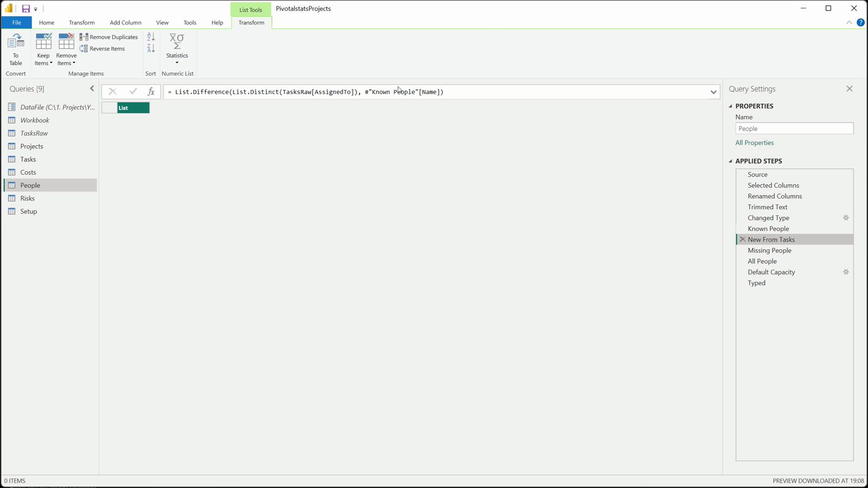Select the List Tools Transform tab
Image resolution: width=868 pixels, height=488 pixels.
[x=251, y=22]
